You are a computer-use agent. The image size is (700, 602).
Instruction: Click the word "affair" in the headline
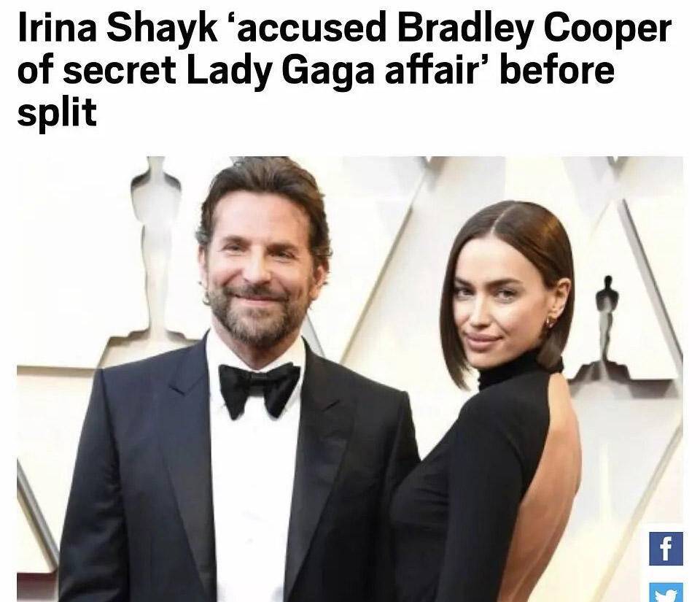pyautogui.click(x=435, y=71)
